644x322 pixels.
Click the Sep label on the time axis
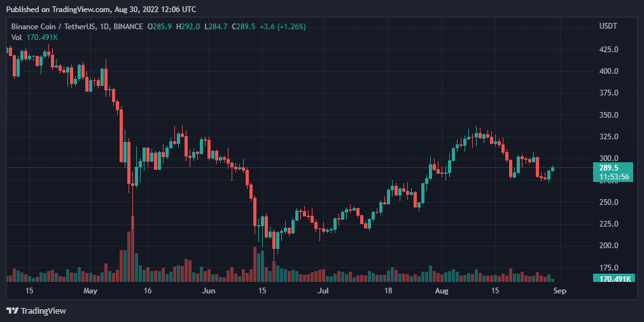pos(559,291)
